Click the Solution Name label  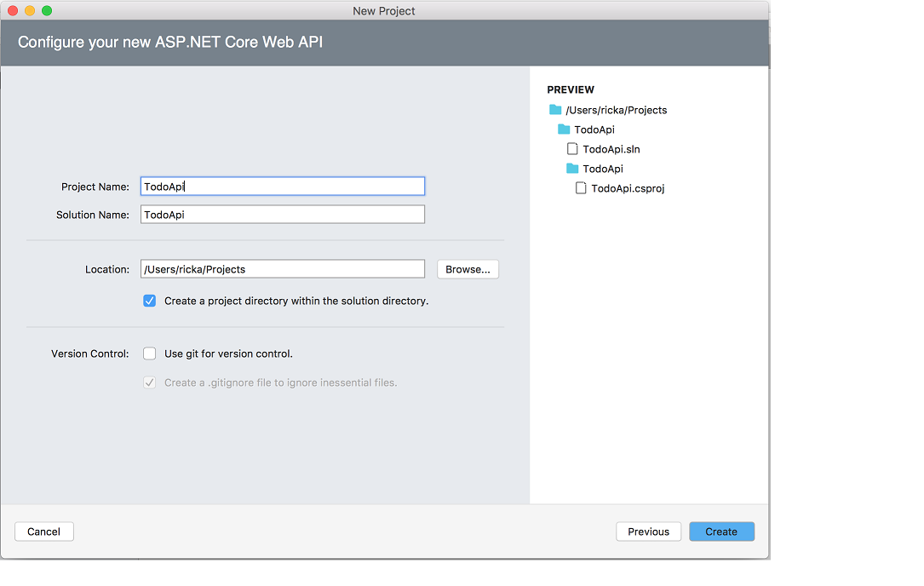93,215
